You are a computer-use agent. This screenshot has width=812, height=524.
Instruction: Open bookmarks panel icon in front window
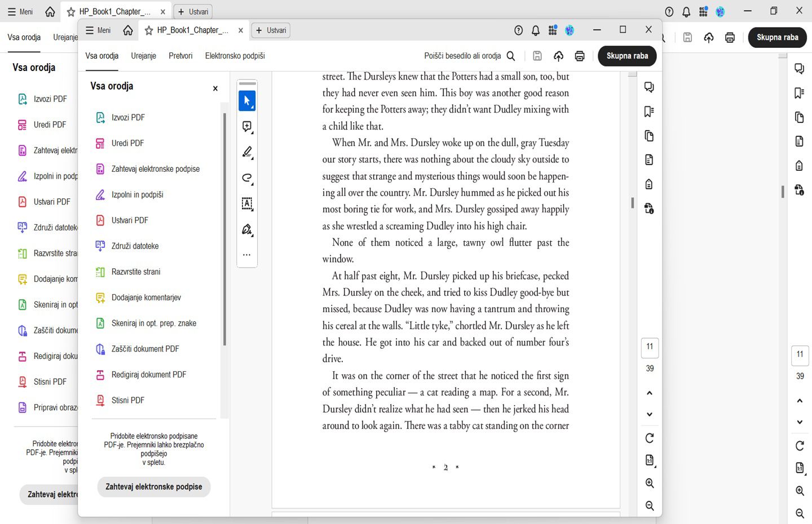649,112
